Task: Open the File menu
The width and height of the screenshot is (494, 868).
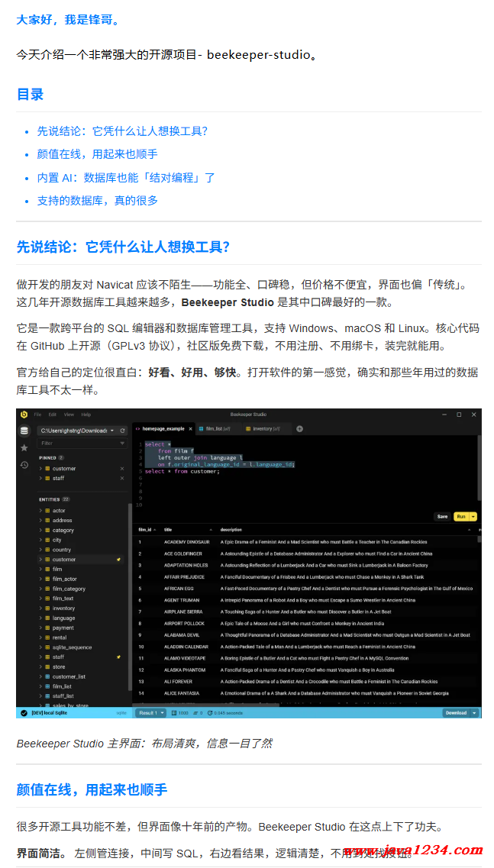Action: point(37,415)
